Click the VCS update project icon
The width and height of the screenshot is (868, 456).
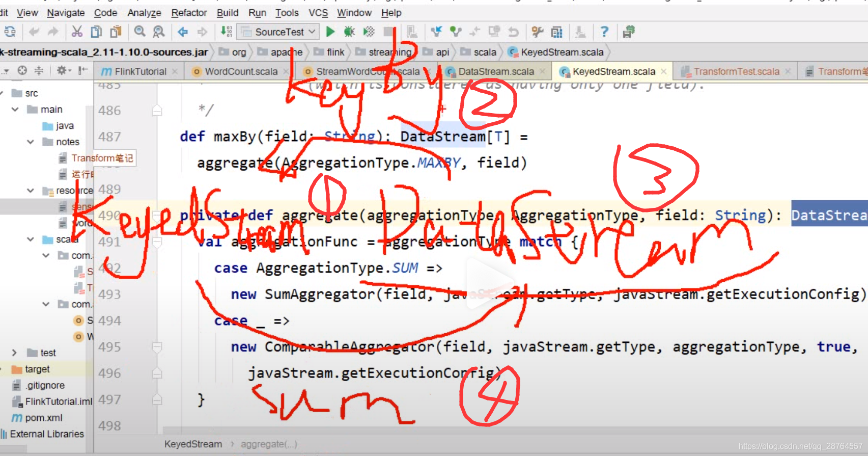click(x=436, y=32)
